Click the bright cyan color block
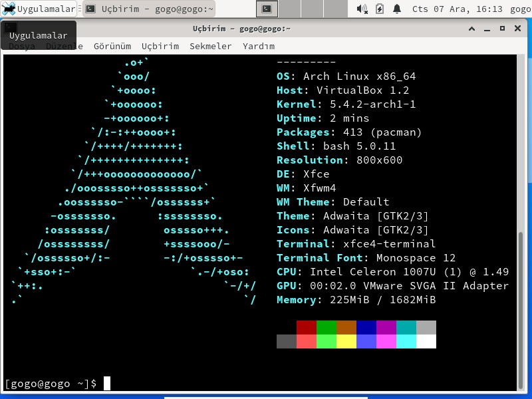This screenshot has height=399, width=532. (x=406, y=341)
